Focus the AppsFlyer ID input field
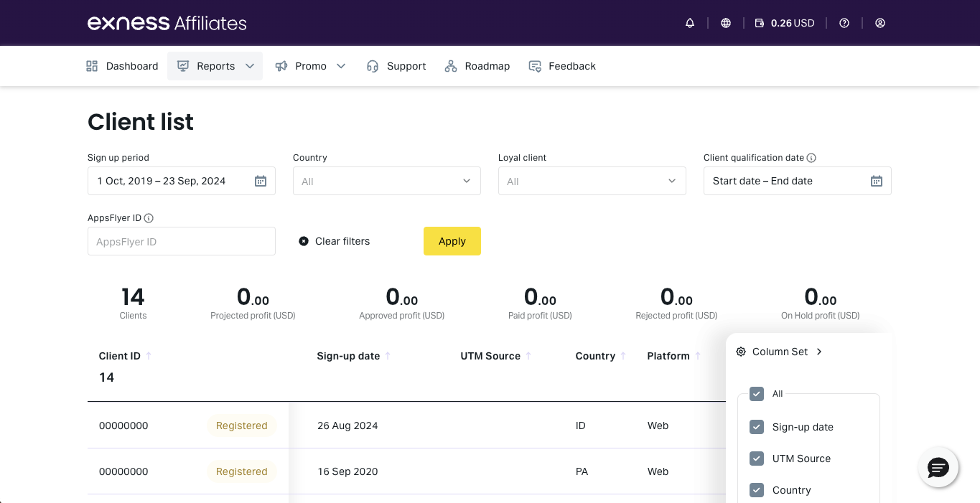The height and width of the screenshot is (503, 980). tap(182, 241)
